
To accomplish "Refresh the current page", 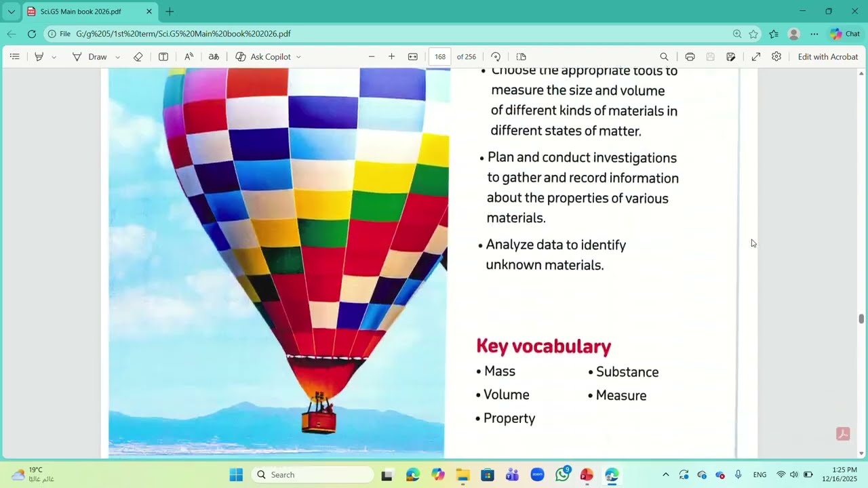I will pos(32,34).
